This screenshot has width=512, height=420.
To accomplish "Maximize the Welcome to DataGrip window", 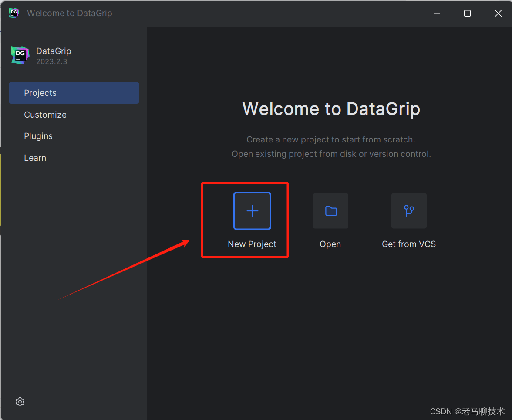I will (x=467, y=13).
